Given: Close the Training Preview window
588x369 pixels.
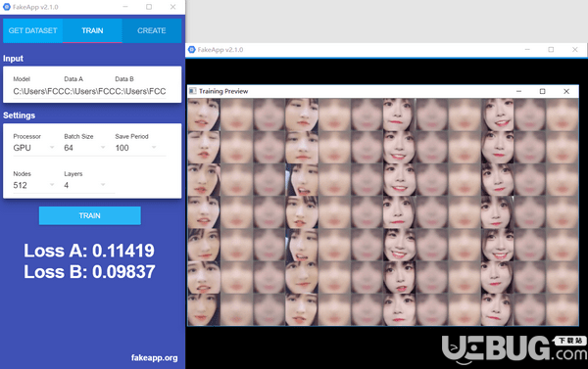Looking at the screenshot, I should coord(566,91).
